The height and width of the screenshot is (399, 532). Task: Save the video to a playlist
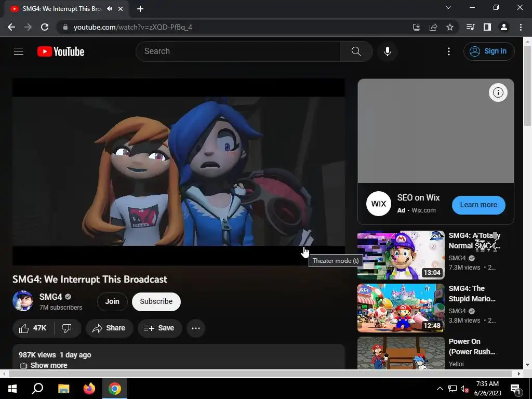(160, 328)
